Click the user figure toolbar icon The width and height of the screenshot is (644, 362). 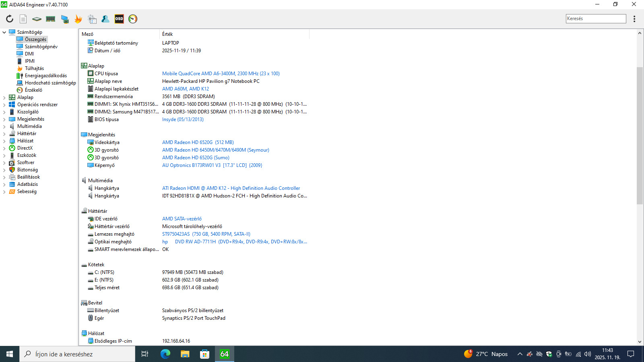[105, 19]
